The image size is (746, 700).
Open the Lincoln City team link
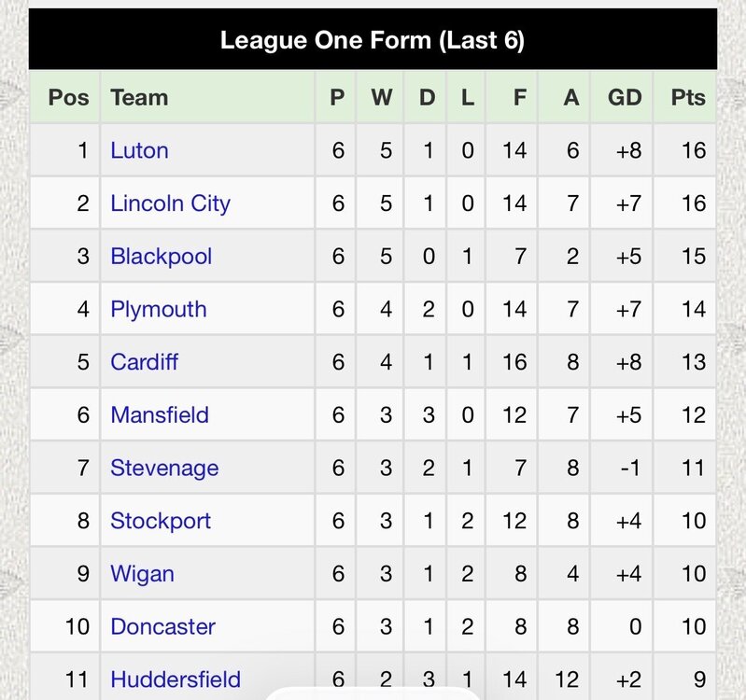coord(170,203)
